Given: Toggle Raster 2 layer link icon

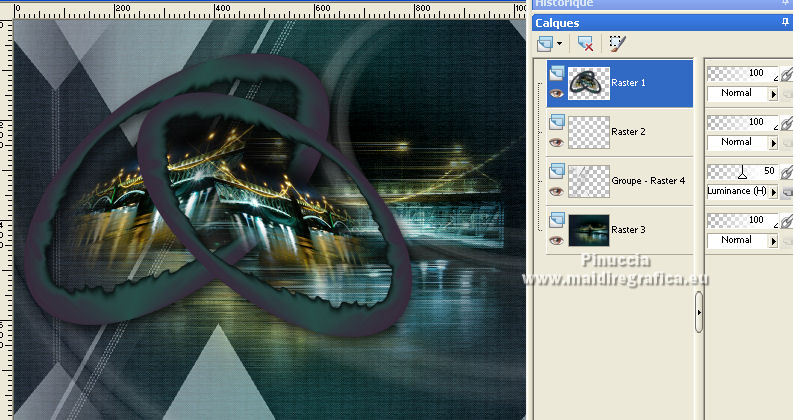Looking at the screenshot, I should pyautogui.click(x=786, y=123).
